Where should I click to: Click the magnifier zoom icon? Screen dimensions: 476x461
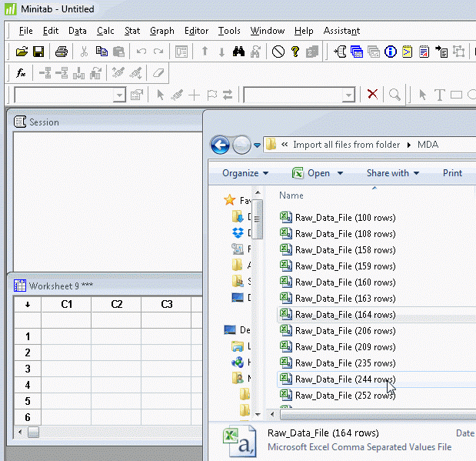tap(394, 95)
